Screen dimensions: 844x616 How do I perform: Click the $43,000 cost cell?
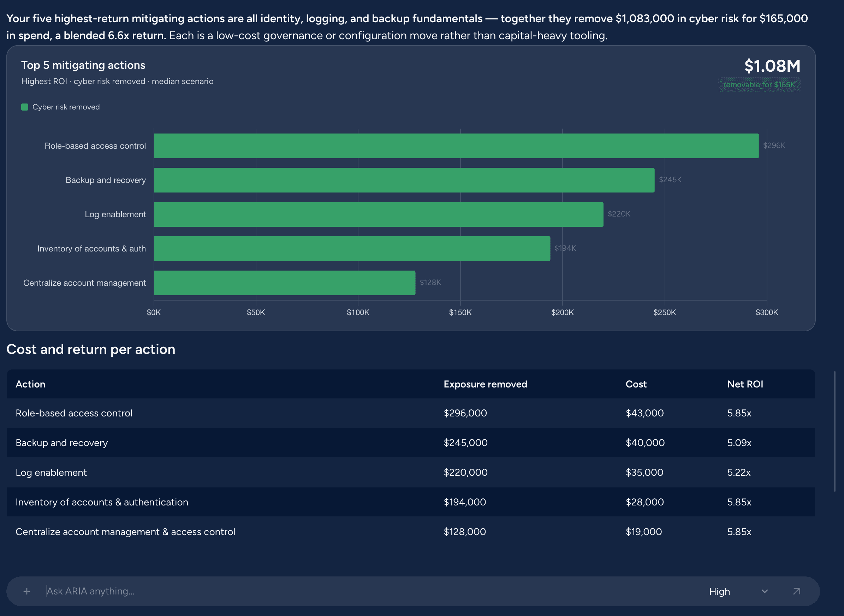tap(644, 413)
